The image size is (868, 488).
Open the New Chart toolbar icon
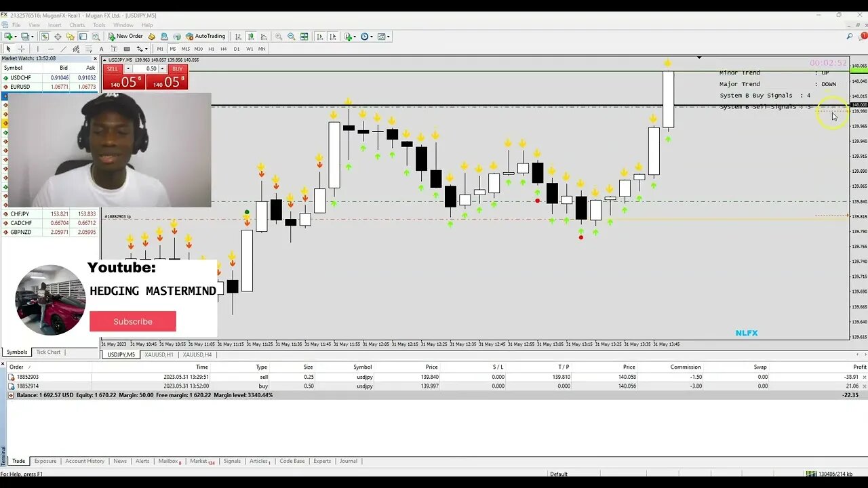point(8,37)
